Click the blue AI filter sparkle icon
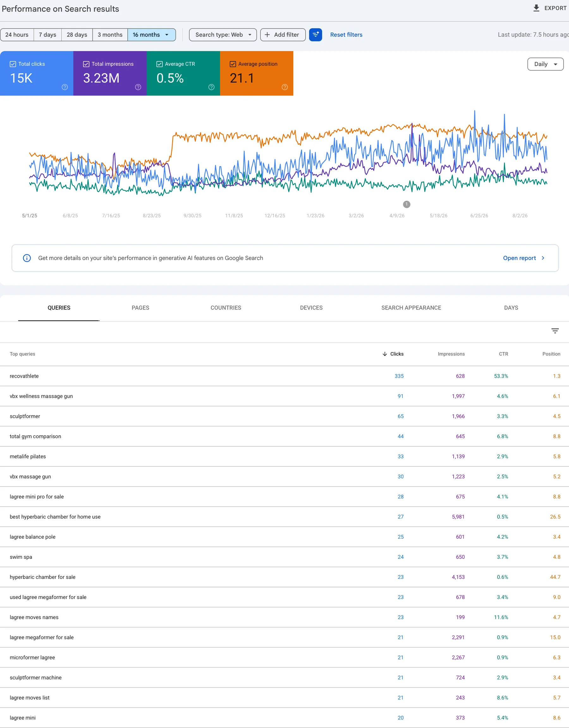Screen dimensions: 569x728 pyautogui.click(x=315, y=35)
